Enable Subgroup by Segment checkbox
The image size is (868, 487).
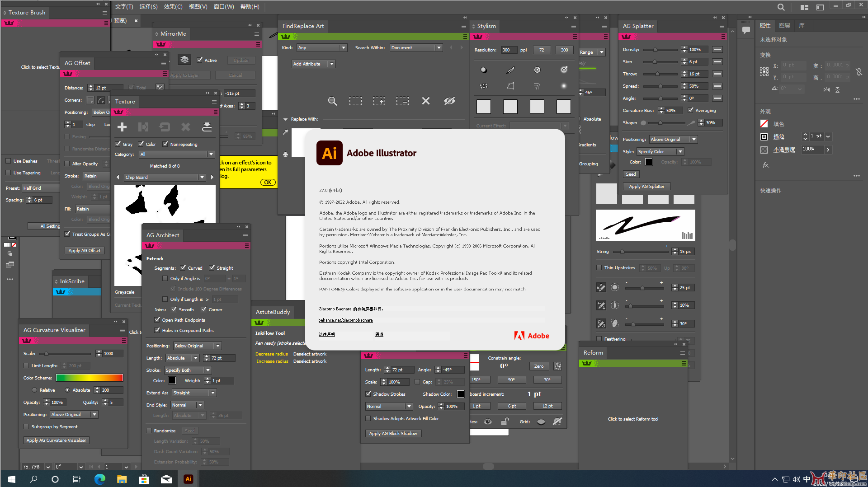(26, 426)
